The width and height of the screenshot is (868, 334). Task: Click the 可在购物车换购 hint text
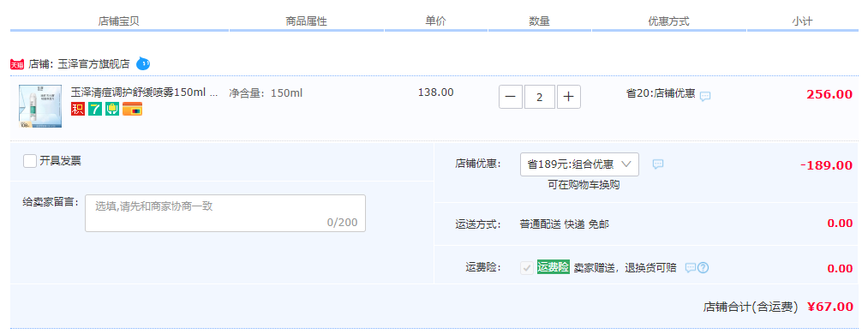click(x=584, y=185)
